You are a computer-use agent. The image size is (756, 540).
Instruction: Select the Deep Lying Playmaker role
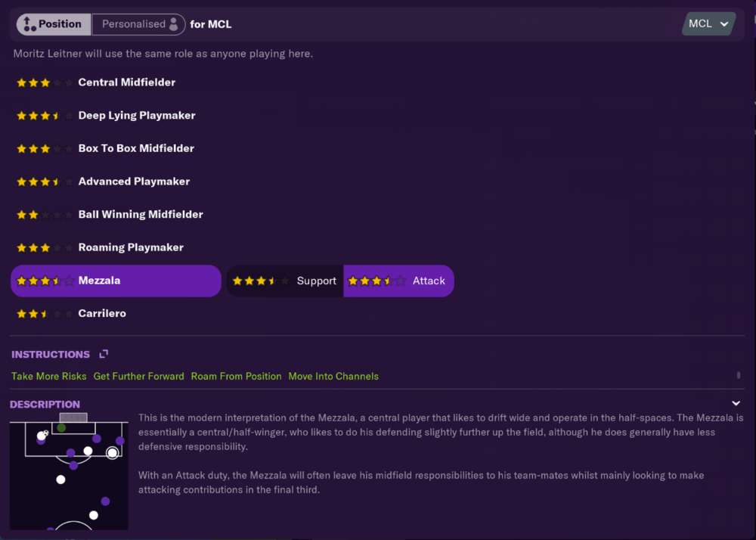[136, 115]
